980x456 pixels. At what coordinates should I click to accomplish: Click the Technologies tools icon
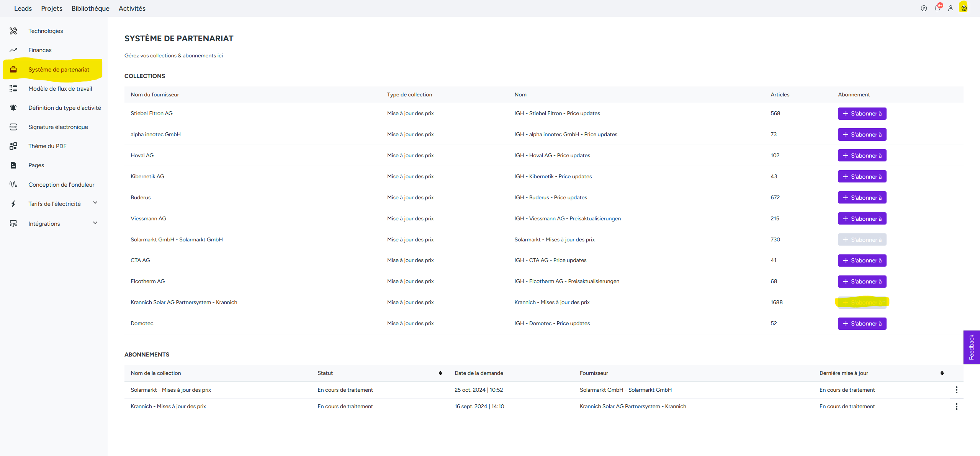(13, 31)
